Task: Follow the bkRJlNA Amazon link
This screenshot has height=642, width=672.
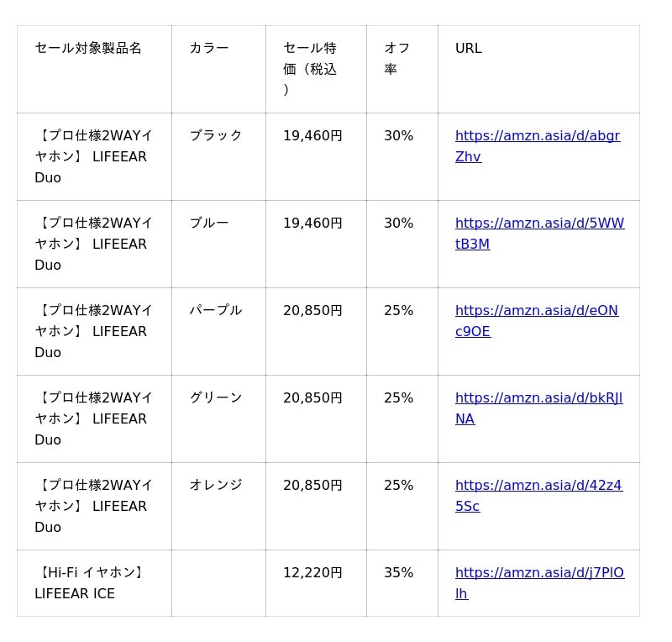Action: click(538, 398)
